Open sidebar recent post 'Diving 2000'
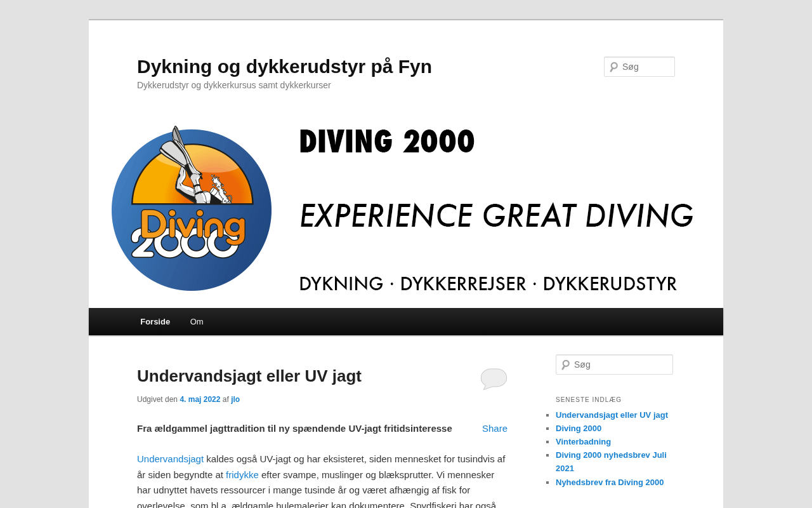 (x=579, y=429)
